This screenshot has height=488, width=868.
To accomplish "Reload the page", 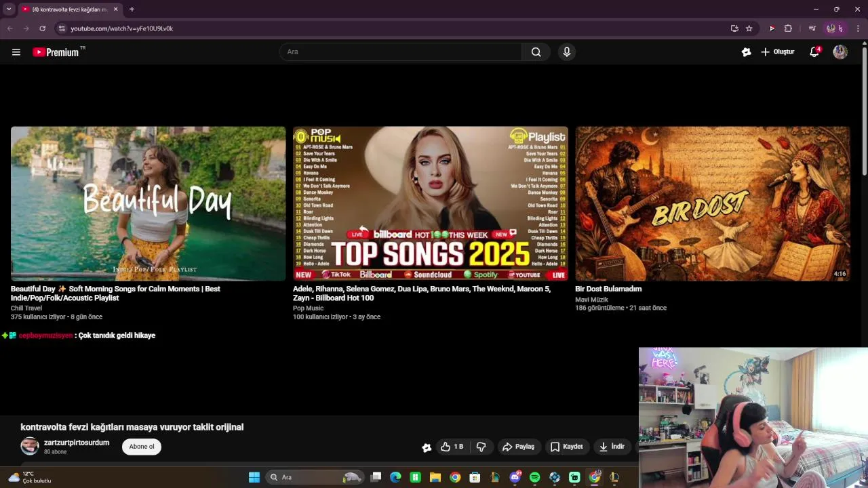I will tap(42, 28).
